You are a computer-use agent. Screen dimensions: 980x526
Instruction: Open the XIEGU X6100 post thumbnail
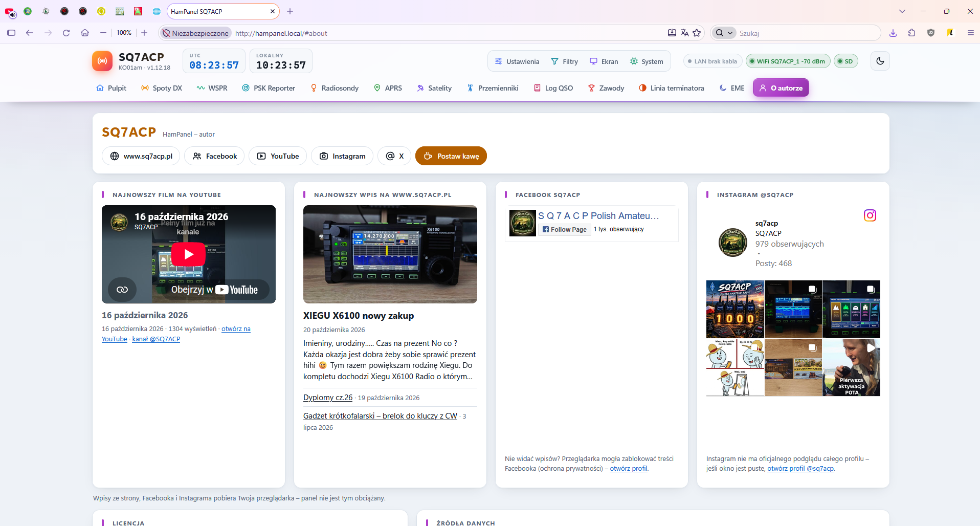(x=390, y=254)
